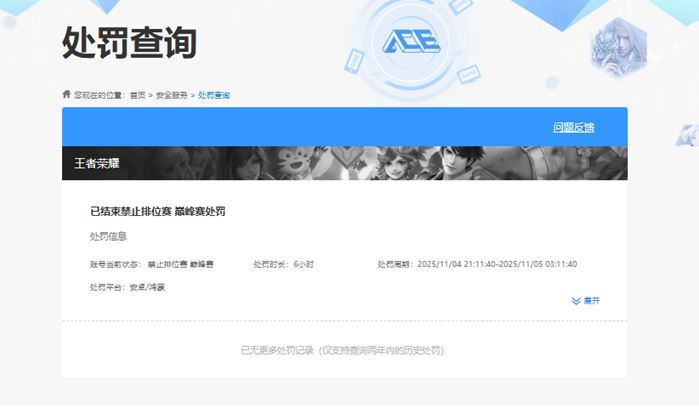
Task: Click the 处罚时长：6小时 text
Action: click(x=284, y=264)
